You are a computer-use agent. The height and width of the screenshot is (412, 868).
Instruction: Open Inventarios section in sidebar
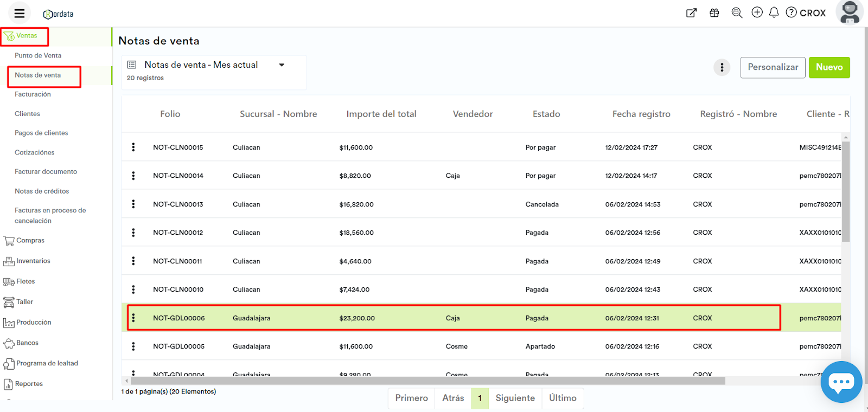tap(33, 261)
